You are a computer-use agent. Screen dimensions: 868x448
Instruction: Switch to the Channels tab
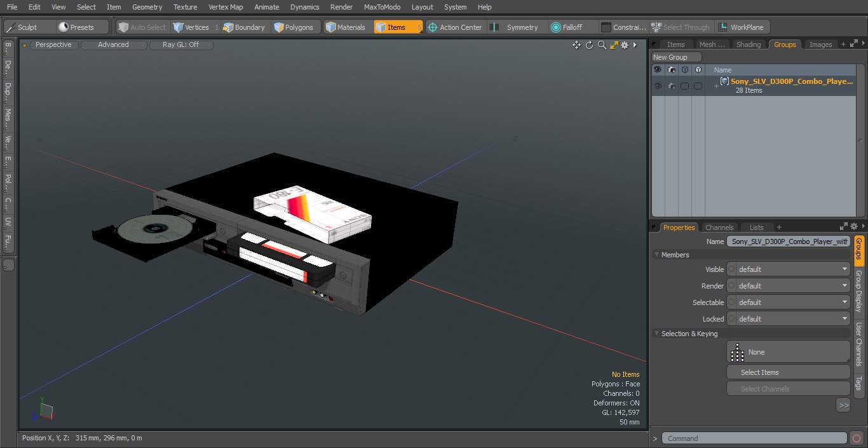pyautogui.click(x=719, y=227)
